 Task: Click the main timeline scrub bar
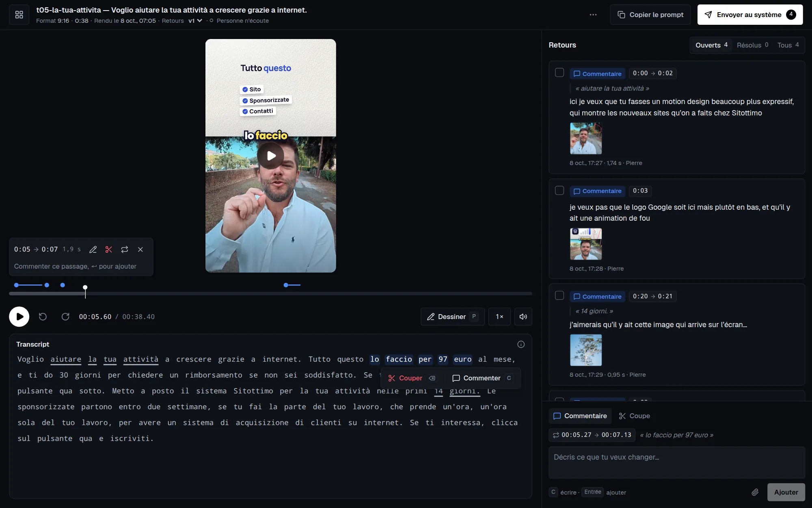[270, 293]
